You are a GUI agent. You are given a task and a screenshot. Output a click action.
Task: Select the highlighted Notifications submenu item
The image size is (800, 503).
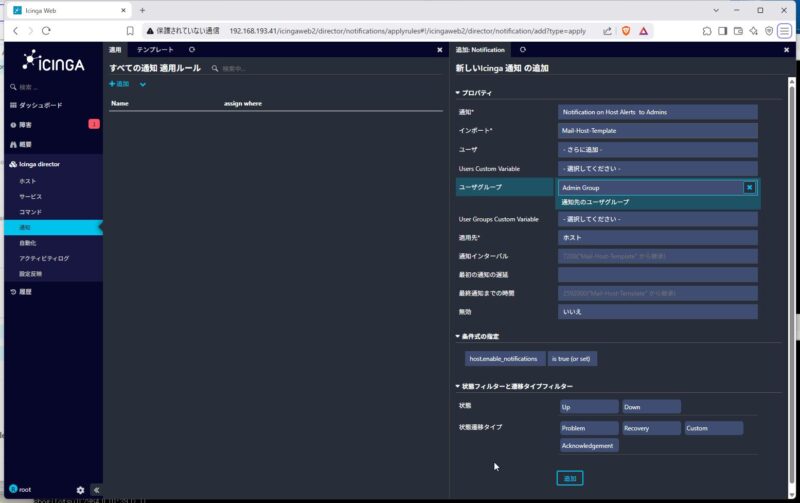coord(53,228)
